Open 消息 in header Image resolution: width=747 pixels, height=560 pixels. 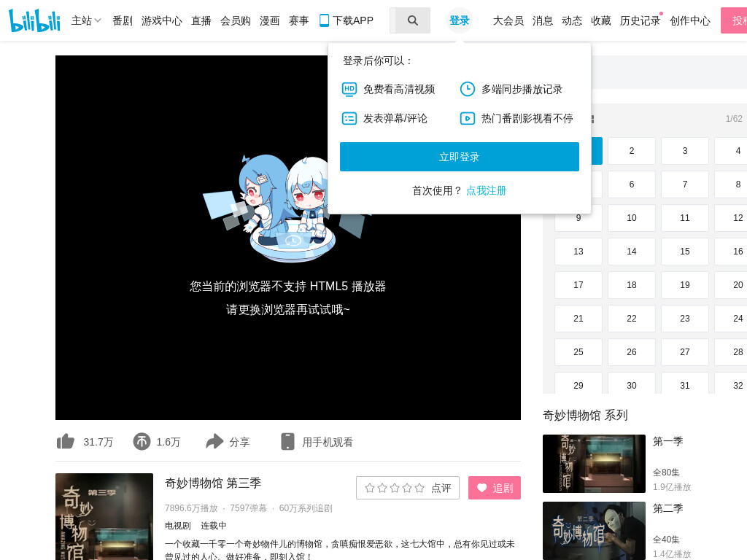click(543, 20)
